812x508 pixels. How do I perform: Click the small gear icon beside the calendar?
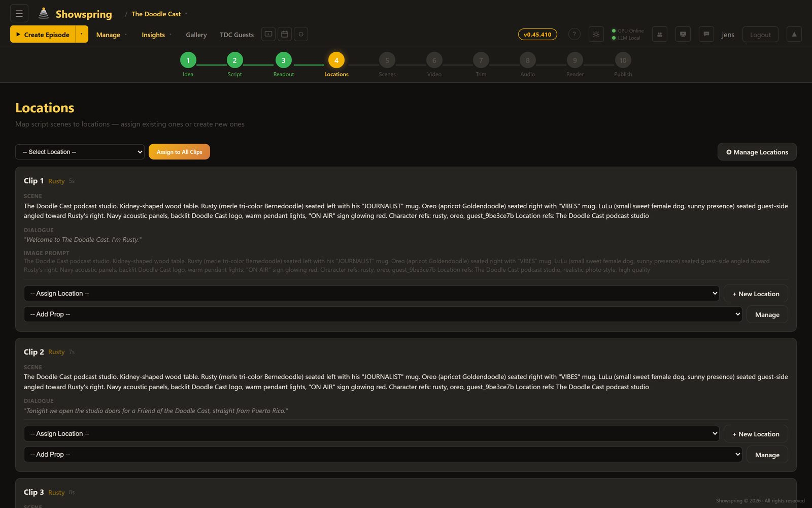pyautogui.click(x=301, y=34)
